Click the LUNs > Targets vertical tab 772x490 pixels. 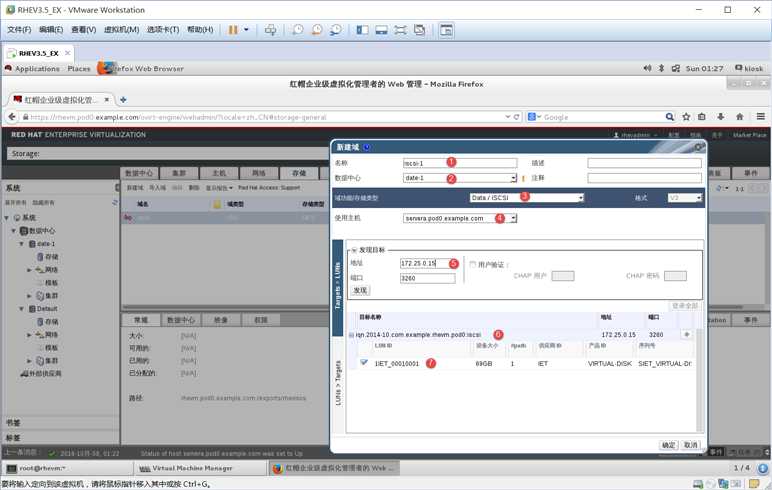(x=338, y=384)
